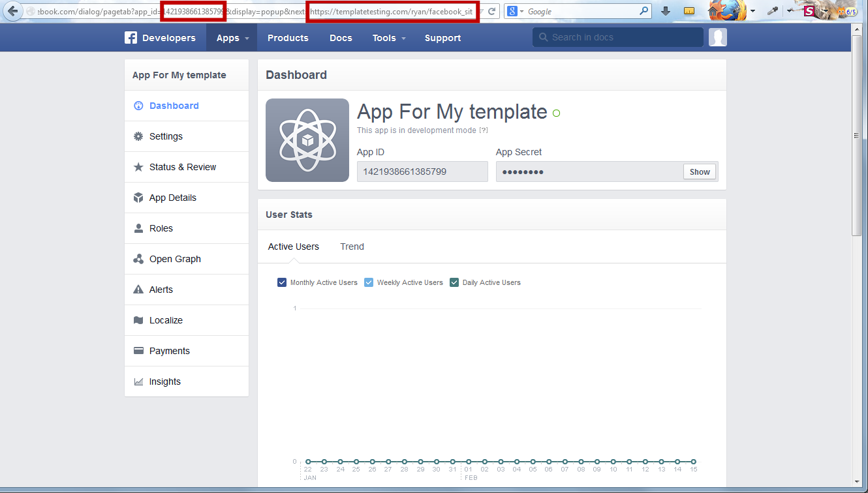Open the dropdown arrow beside the S icon
Viewport: 868px width, 493px height.
(x=826, y=11)
